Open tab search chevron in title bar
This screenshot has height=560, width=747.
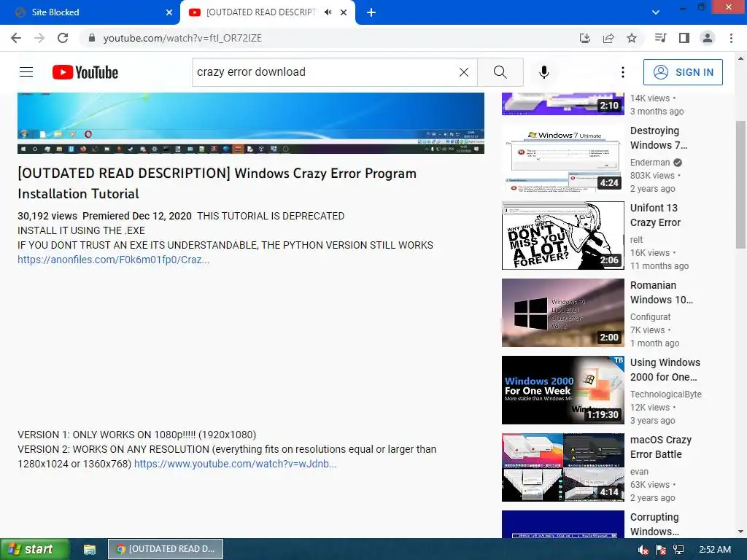656,12
